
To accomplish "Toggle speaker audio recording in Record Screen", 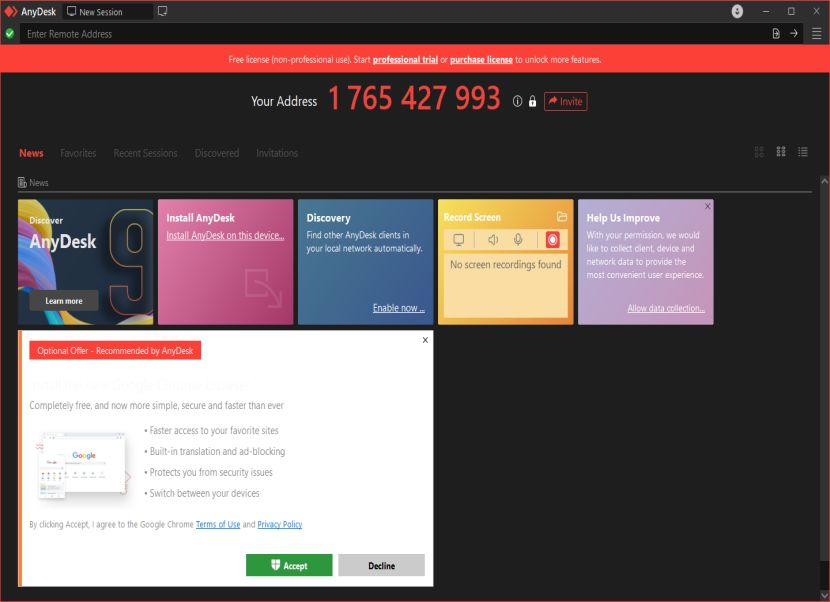I will point(493,240).
